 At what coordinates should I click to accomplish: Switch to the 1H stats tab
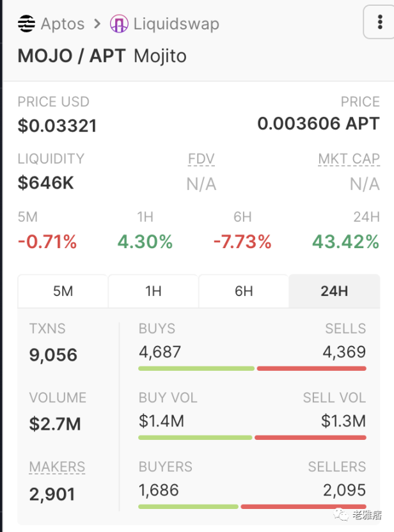[154, 292]
